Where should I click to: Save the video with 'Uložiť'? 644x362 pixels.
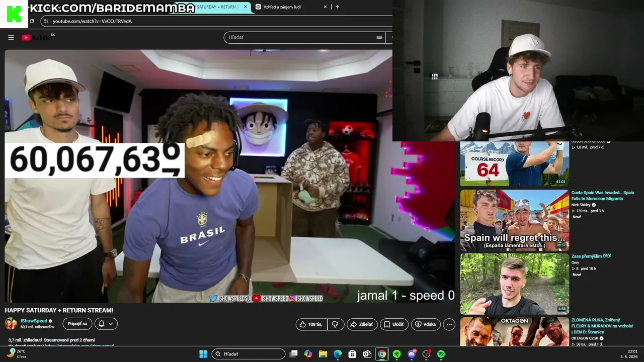pos(394,324)
